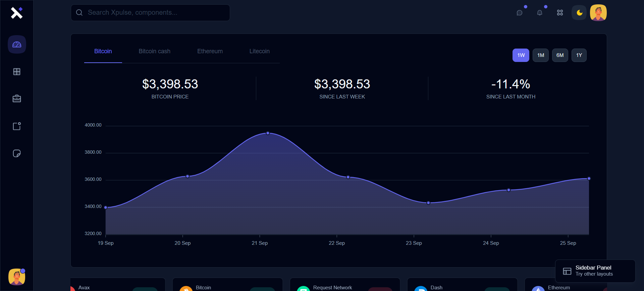Open the notifications bell icon

540,13
